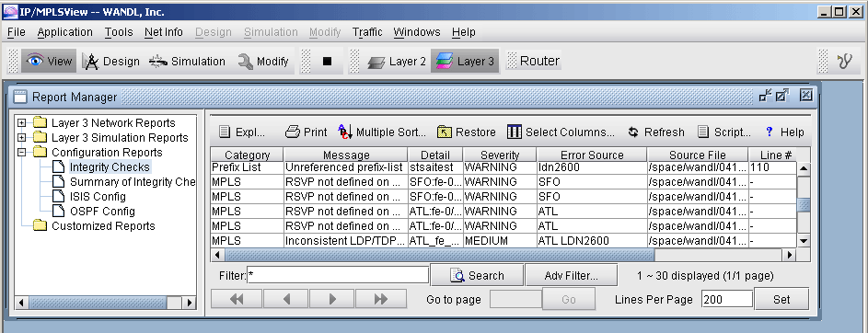The width and height of the screenshot is (868, 333).
Task: Sort by Severity column header
Action: pos(500,155)
